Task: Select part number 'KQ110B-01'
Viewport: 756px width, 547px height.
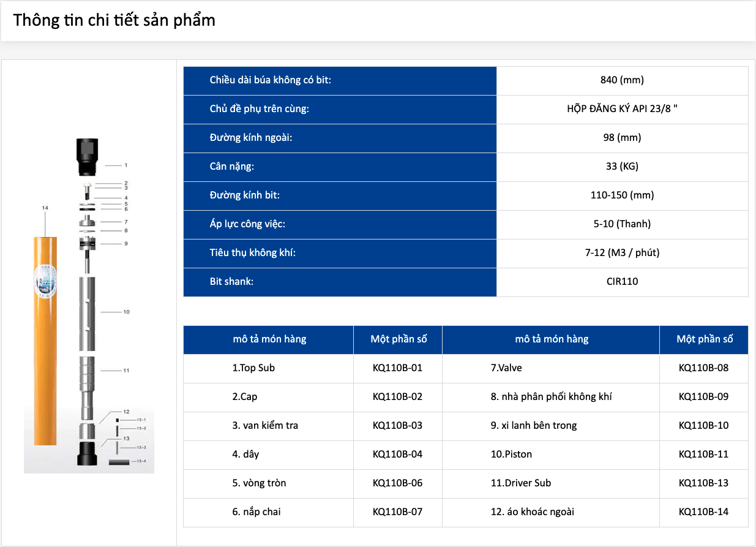Action: click(x=398, y=368)
